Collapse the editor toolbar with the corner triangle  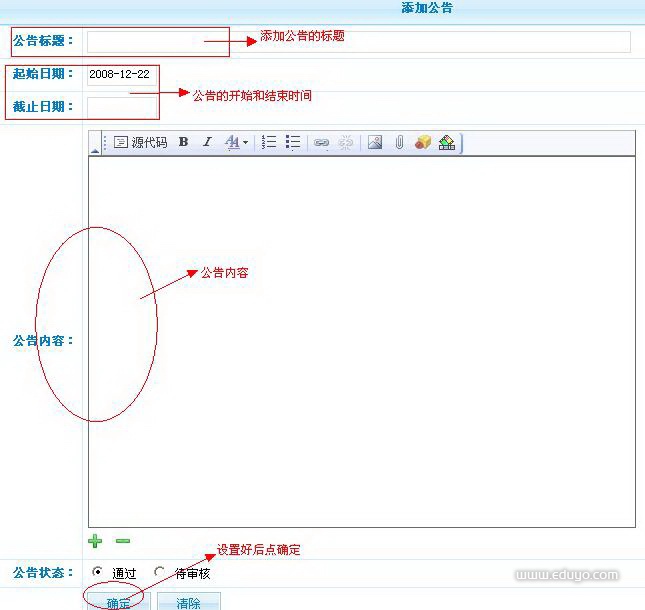pos(95,150)
